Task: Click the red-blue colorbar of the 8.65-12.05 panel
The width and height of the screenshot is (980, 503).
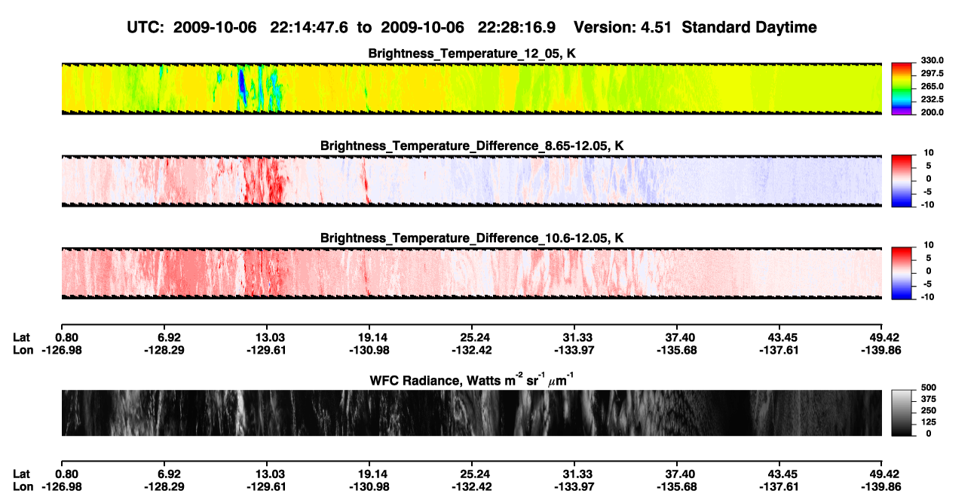Action: (902, 179)
